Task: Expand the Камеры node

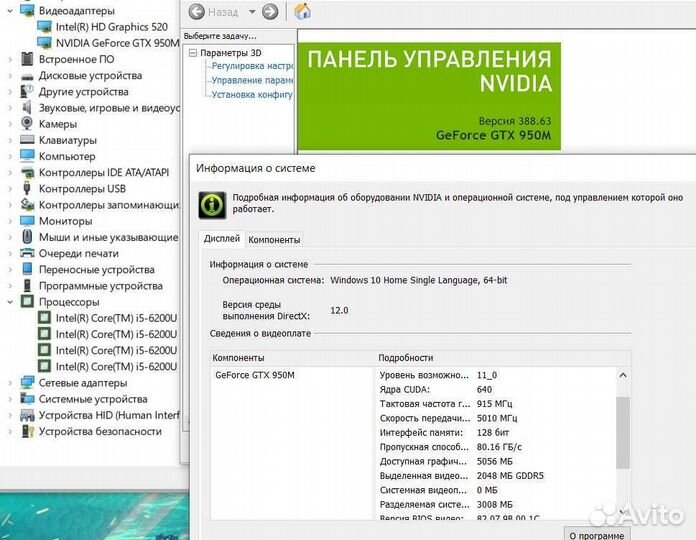Action: [x=10, y=124]
